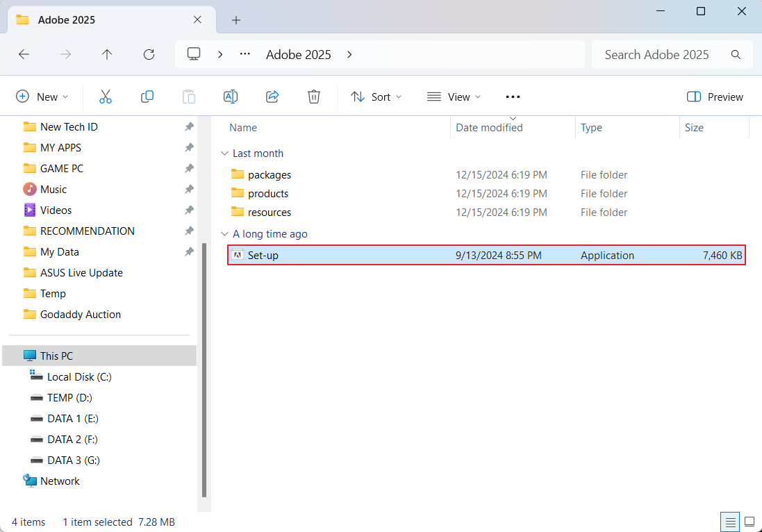Switch to large thumbnails view icon
Viewport: 762px width, 532px height.
749,522
